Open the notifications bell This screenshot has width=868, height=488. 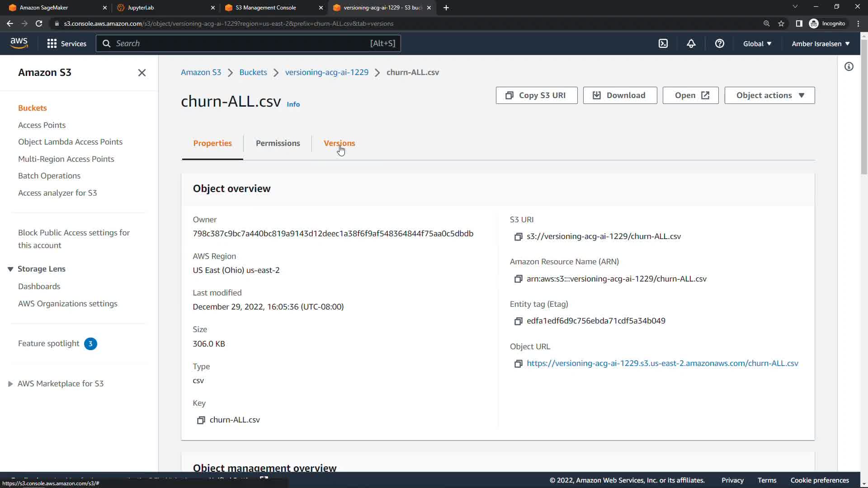pos(691,43)
